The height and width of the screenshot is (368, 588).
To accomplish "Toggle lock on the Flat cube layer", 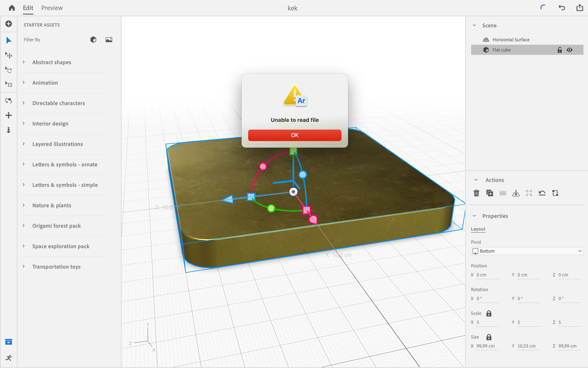I will (560, 50).
